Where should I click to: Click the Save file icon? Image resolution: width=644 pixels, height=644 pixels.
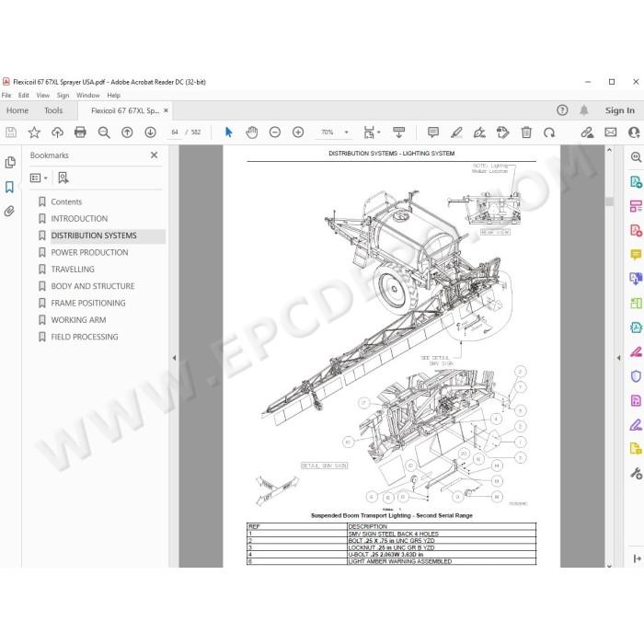pos(11,132)
